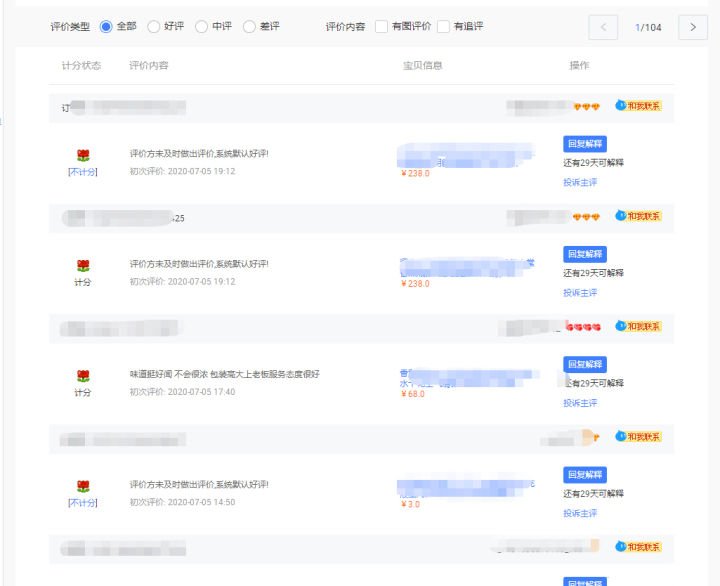
Task: Click [不计分] link on the 14:50 review
Action: [83, 502]
